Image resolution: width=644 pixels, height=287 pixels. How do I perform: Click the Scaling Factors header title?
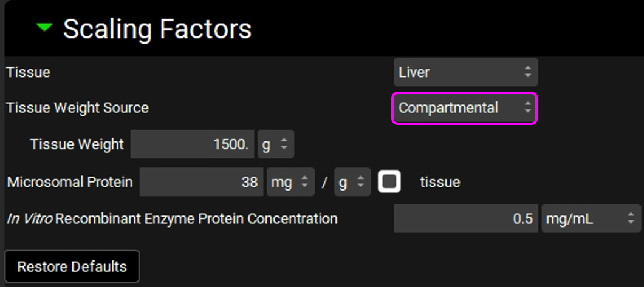157,29
